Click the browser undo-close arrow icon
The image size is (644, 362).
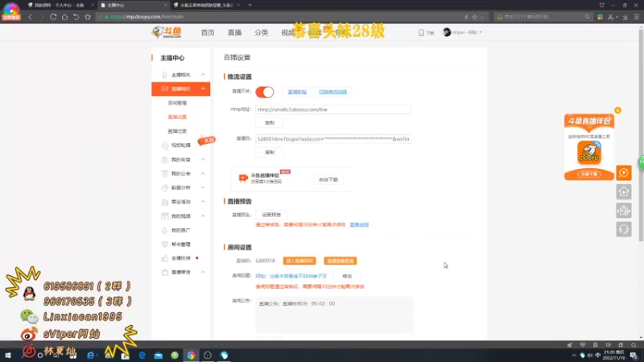(76, 17)
